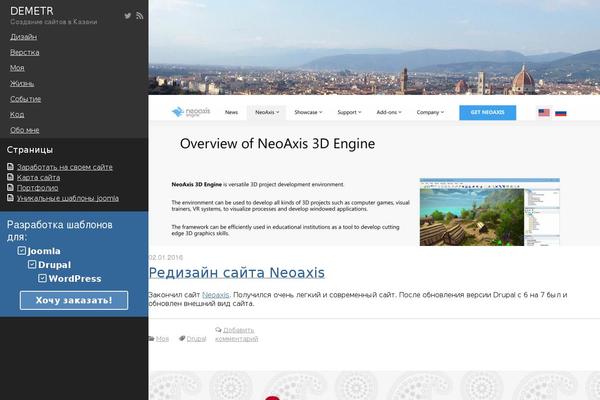Screen dimensions: 600x400
Task: Open the Событие menu link
Action: pos(25,99)
